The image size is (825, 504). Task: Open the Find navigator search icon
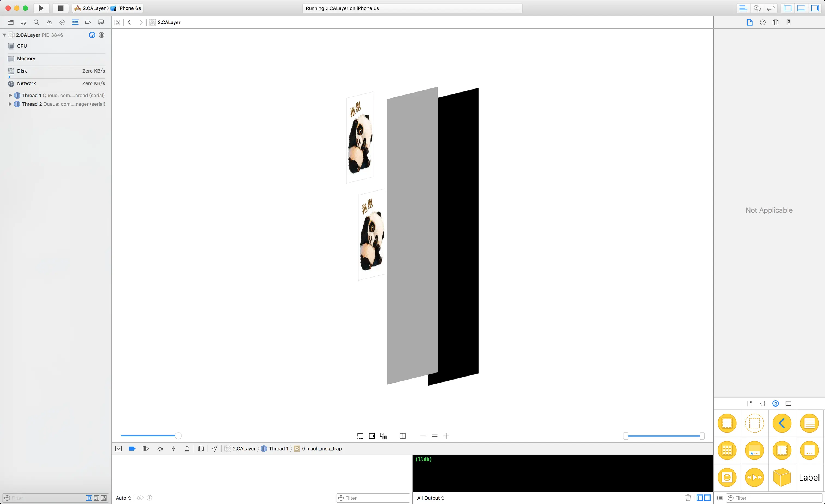36,22
